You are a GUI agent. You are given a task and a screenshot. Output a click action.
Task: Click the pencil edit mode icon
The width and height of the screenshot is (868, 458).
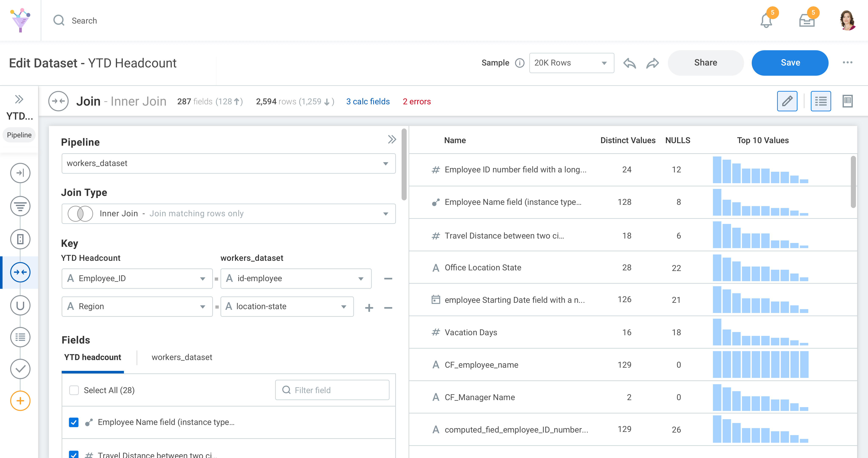787,101
